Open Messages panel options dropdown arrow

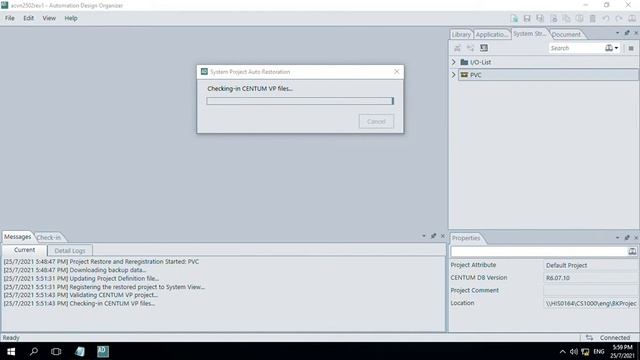pos(424,236)
